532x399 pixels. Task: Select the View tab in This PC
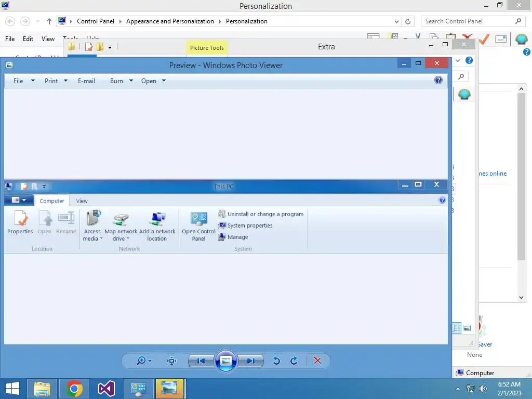tap(82, 201)
